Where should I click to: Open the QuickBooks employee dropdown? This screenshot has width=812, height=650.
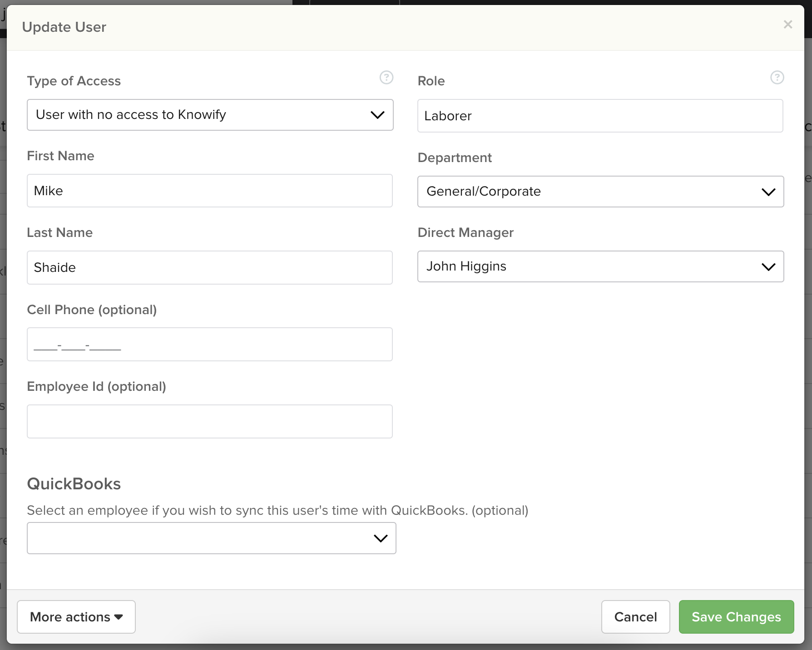(211, 538)
